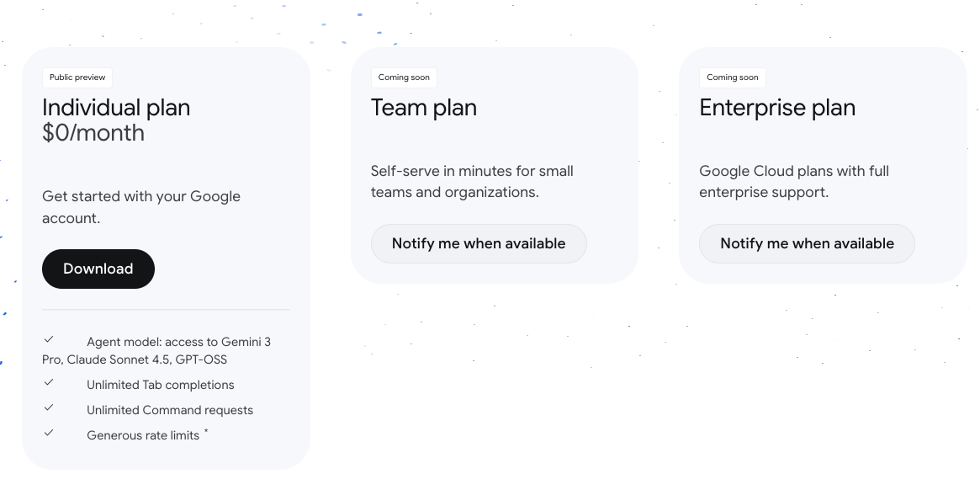Click the checkmark beside Generous rate limits
The height and width of the screenshot is (490, 980).
[49, 433]
